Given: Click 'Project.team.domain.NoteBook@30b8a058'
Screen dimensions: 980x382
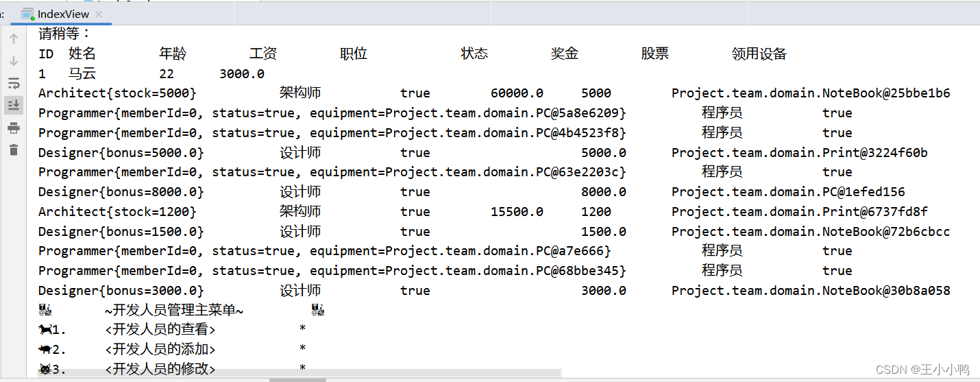Looking at the screenshot, I should [811, 291].
